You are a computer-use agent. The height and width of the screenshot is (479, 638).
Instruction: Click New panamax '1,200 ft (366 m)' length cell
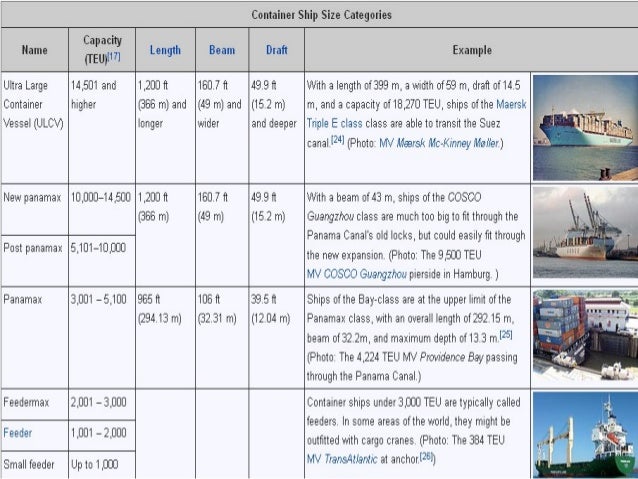(x=165, y=235)
